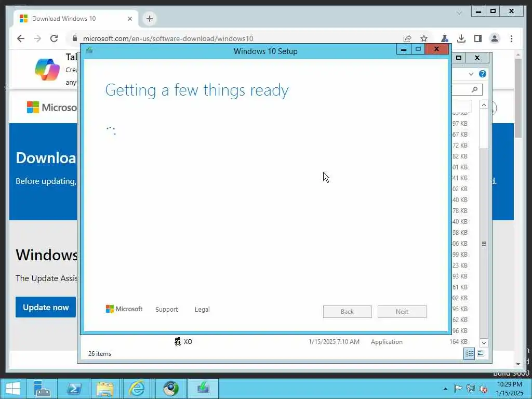Click Back button in Windows 10 Setup

348,312
